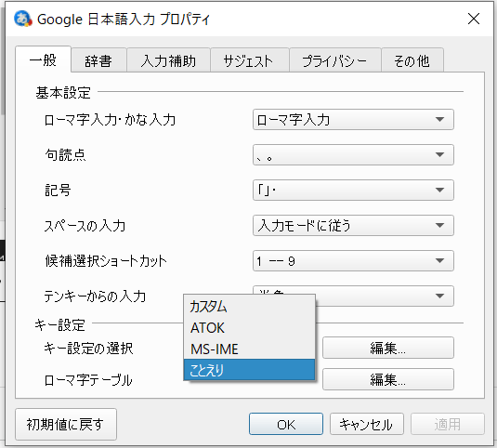The height and width of the screenshot is (448, 497).
Task: Click the スペースの入力 label
Action: click(85, 226)
